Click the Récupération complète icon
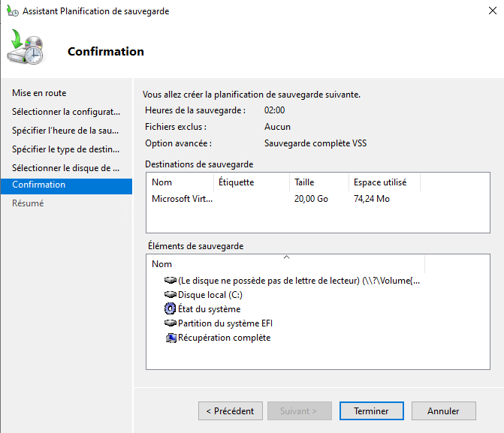Screen dimensions: 504x433 170,338
